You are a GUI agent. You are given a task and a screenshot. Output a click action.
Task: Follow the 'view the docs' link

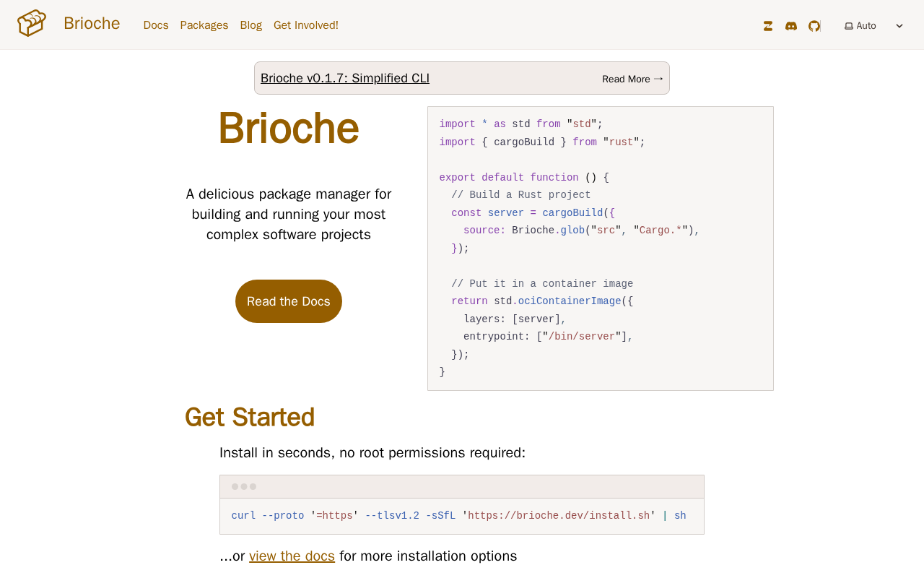(x=292, y=556)
